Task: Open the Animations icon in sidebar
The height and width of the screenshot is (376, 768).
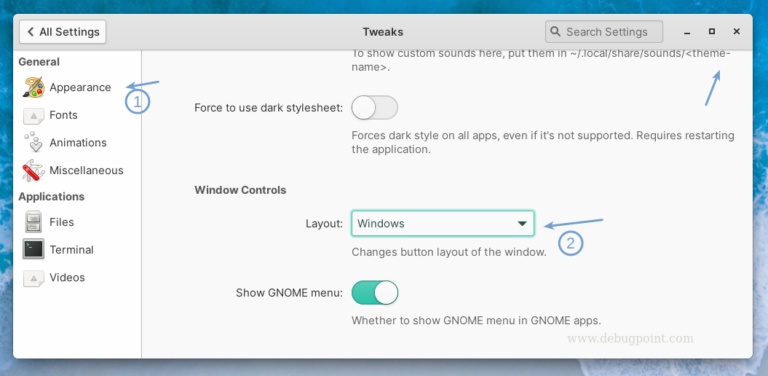Action: [x=33, y=142]
